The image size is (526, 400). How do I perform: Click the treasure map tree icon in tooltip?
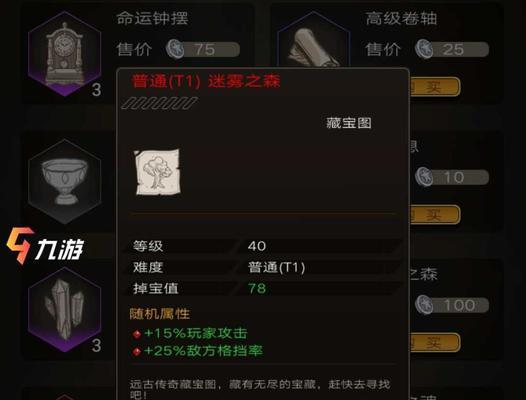click(157, 172)
